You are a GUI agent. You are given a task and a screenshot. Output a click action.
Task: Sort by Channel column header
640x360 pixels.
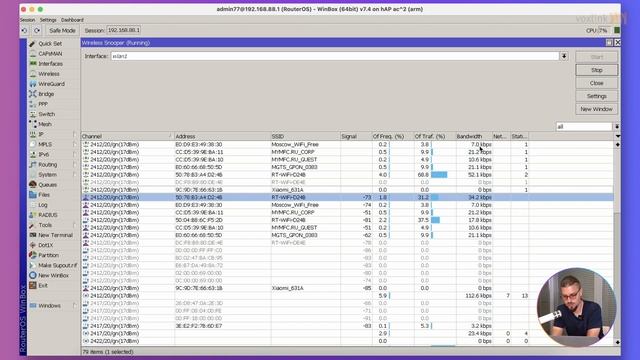coord(127,136)
